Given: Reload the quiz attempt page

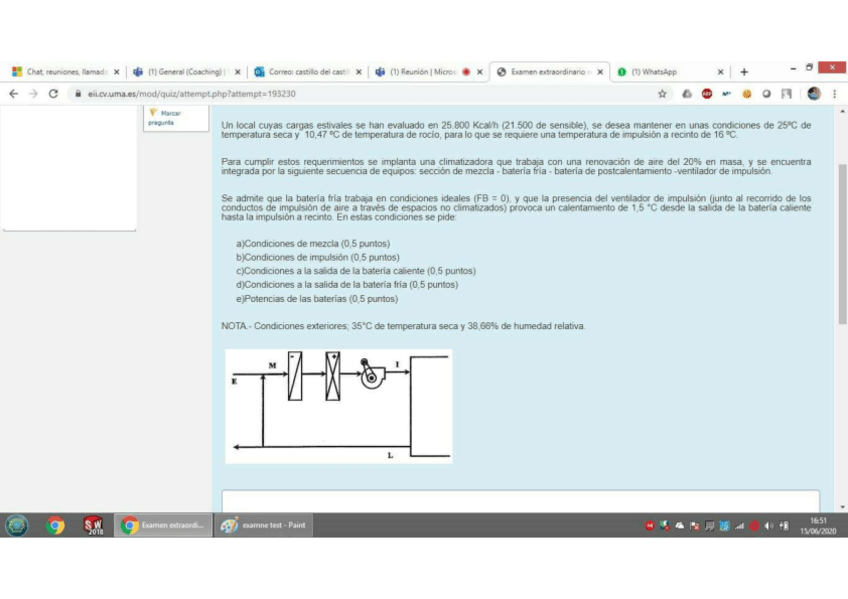Looking at the screenshot, I should click(x=53, y=94).
